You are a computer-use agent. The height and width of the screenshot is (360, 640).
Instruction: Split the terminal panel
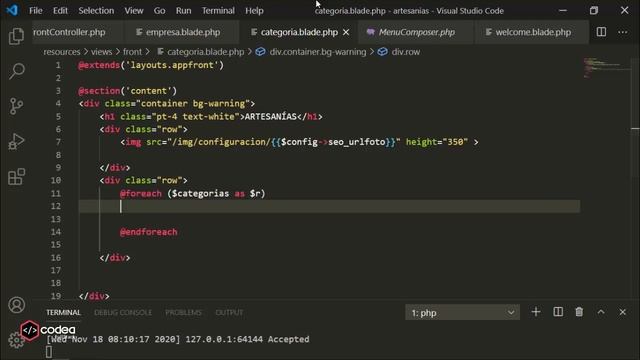point(558,312)
